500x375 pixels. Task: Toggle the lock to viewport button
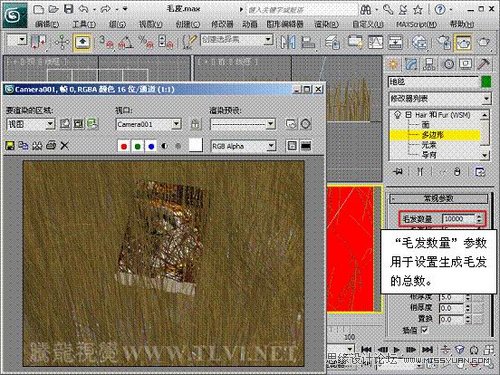click(196, 124)
